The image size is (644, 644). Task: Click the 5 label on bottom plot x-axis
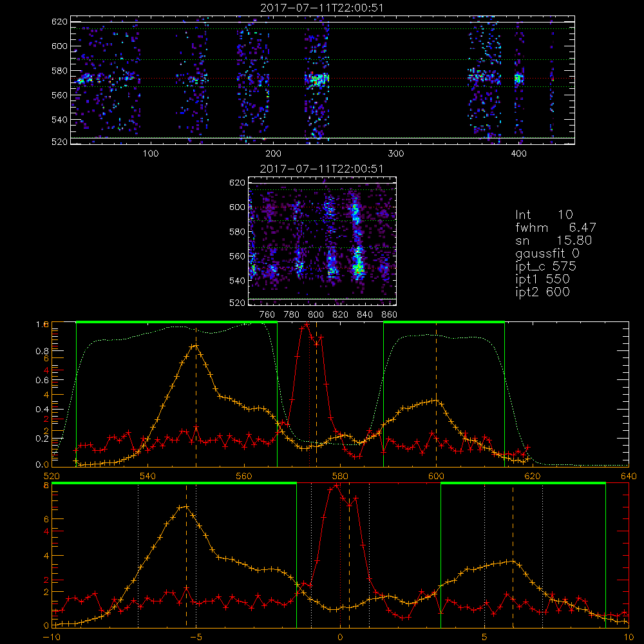[484, 638]
